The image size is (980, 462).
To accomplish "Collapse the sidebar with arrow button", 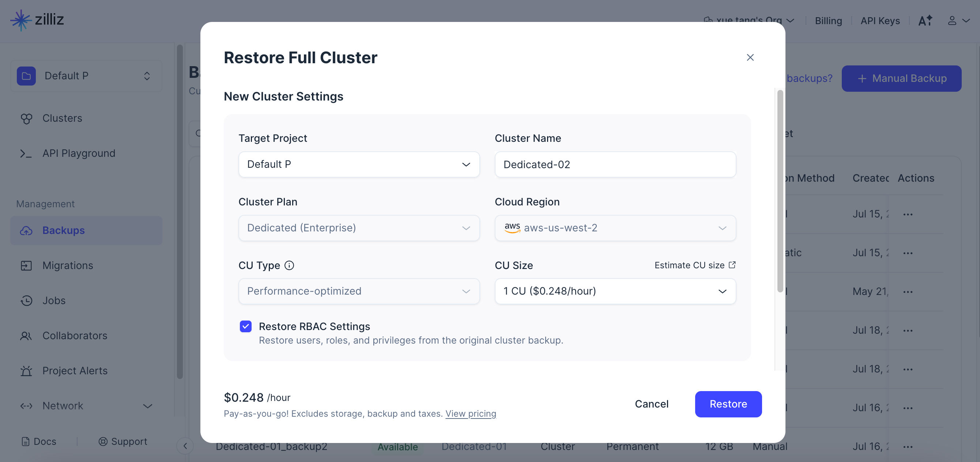I will 185,446.
